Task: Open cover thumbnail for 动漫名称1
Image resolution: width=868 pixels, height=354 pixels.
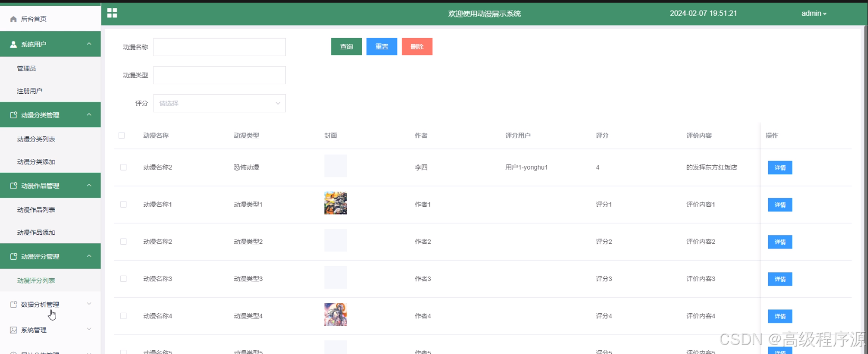Action: (336, 203)
